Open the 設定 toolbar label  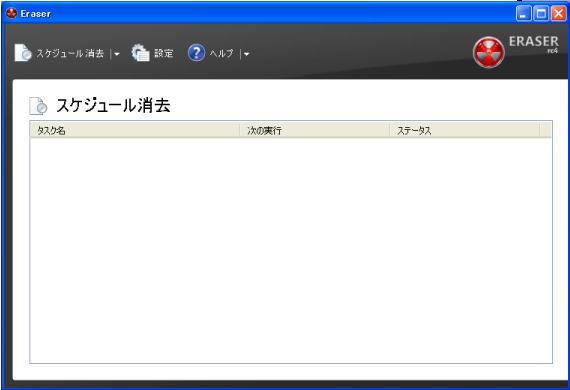click(x=164, y=53)
